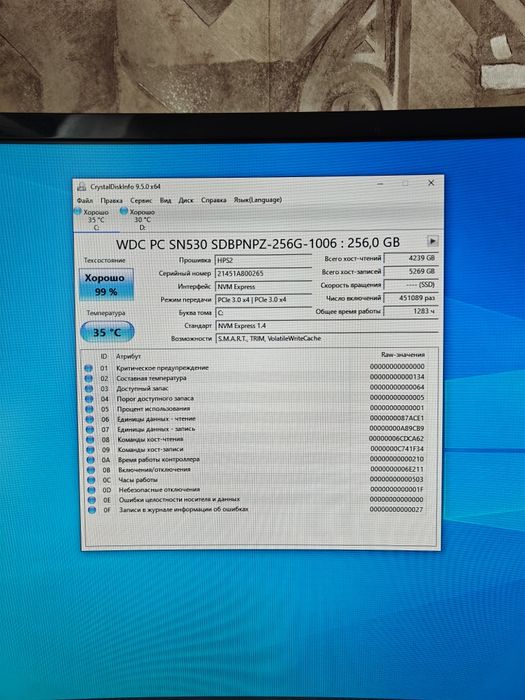The height and width of the screenshot is (700, 525).
Task: Click status icon for 0C Часы работы
Action: click(91, 480)
